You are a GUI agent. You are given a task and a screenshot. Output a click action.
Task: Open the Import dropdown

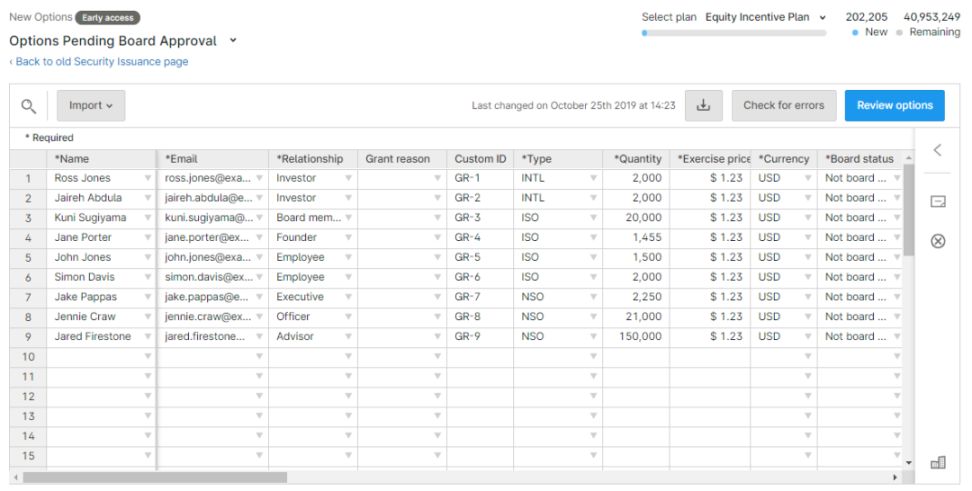click(x=90, y=106)
